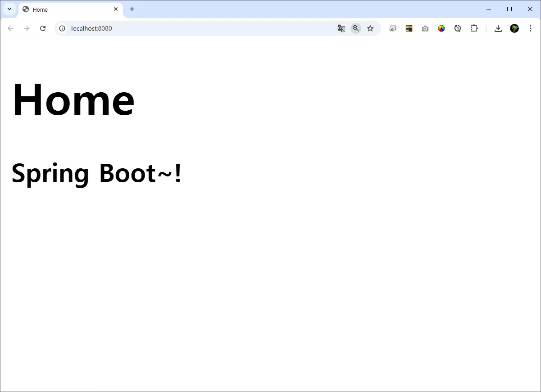
Task: Close the Home tab
Action: (x=116, y=9)
